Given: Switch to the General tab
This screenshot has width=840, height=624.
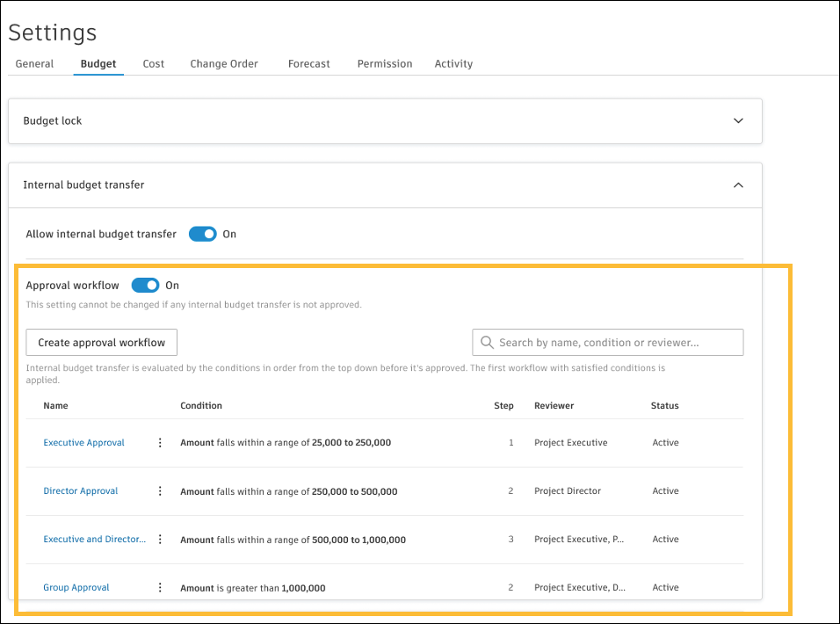Looking at the screenshot, I should [x=34, y=64].
